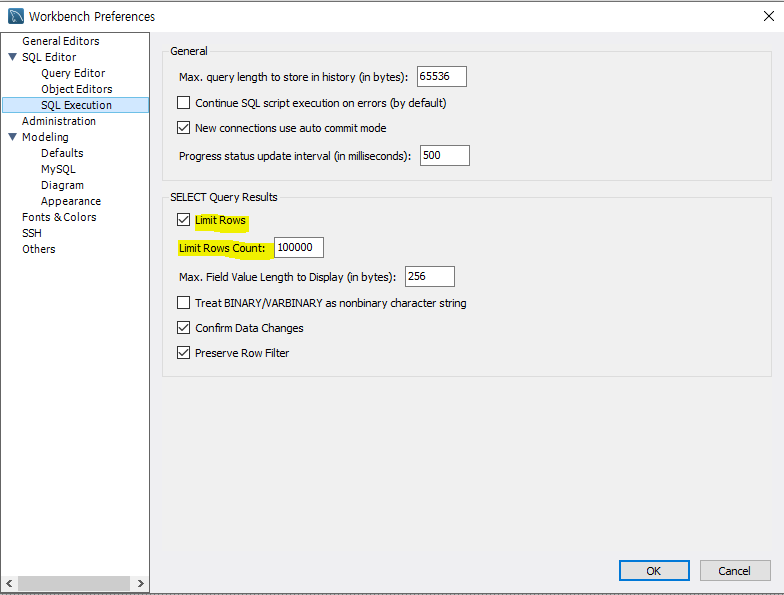The width and height of the screenshot is (784, 595).
Task: Click 'Max. query length to store in history' label
Action: point(294,77)
